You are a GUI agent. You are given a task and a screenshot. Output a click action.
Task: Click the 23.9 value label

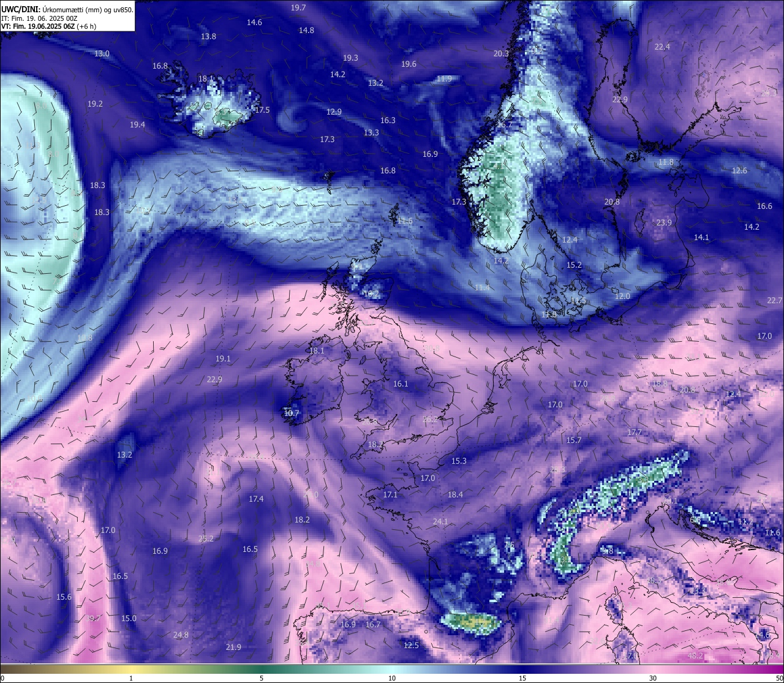[x=664, y=222]
